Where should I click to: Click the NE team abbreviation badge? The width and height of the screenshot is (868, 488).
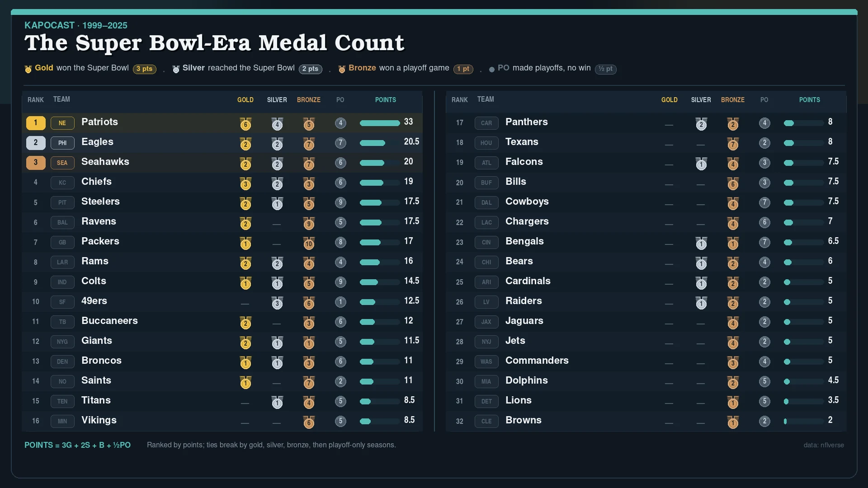coord(62,123)
